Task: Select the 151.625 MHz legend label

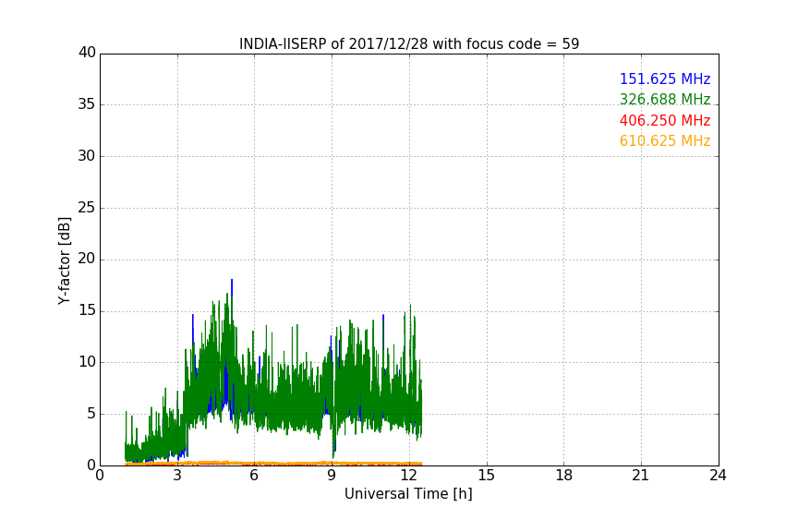Action: coord(665,79)
